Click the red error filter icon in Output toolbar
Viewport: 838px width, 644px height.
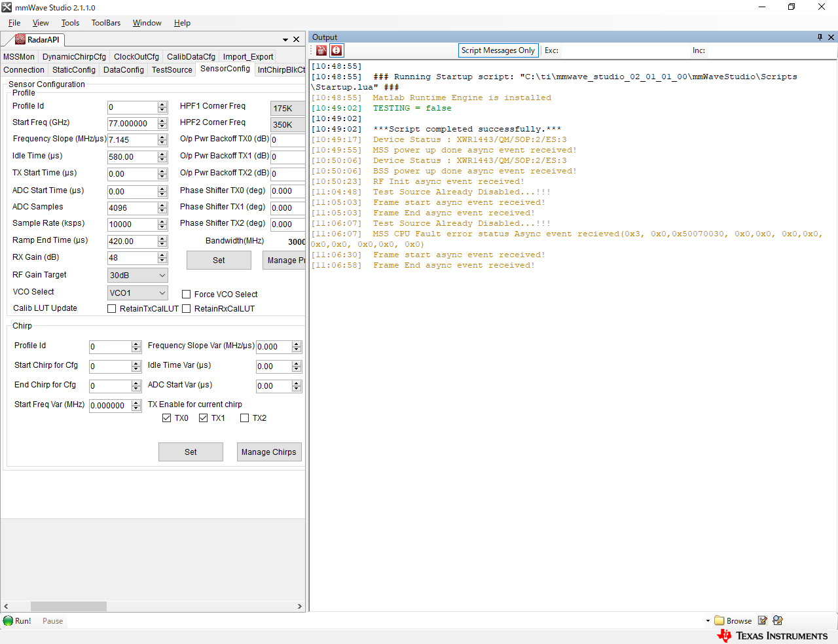coord(337,50)
